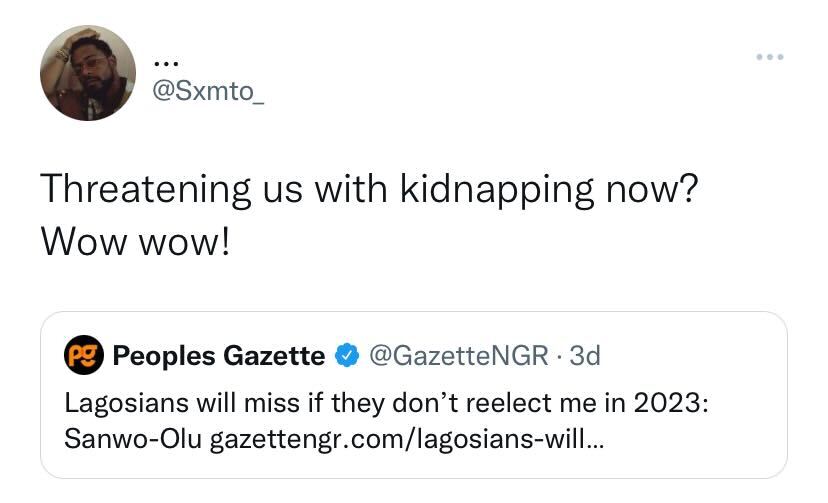Screen dimensions: 828x503
Task: Click 'Sanwo-Olu' in the quoted tweet
Action: (x=134, y=441)
